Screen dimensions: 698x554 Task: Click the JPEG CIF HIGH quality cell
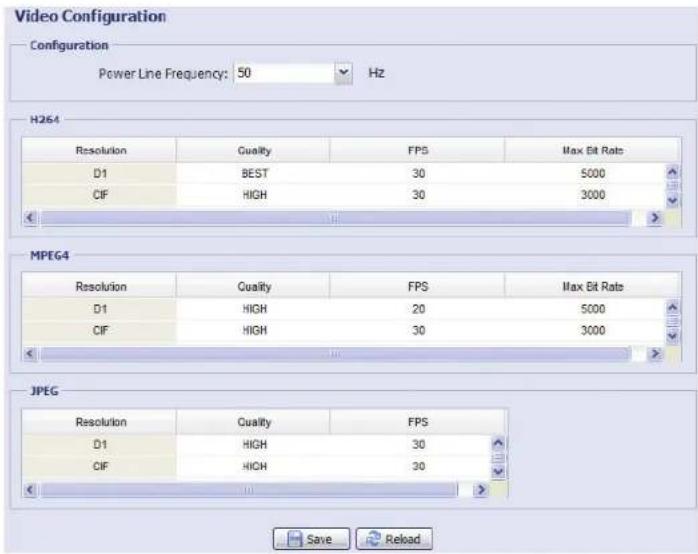[253, 467]
